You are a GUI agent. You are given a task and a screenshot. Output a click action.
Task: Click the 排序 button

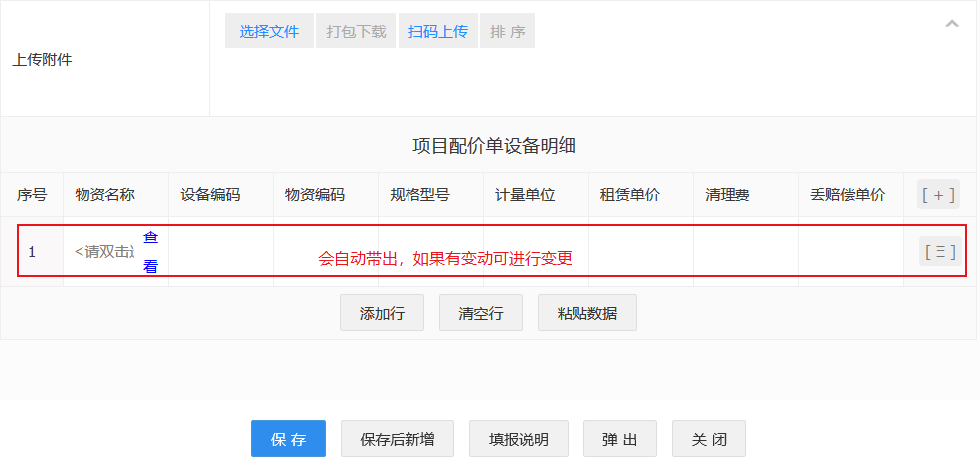coord(508,31)
